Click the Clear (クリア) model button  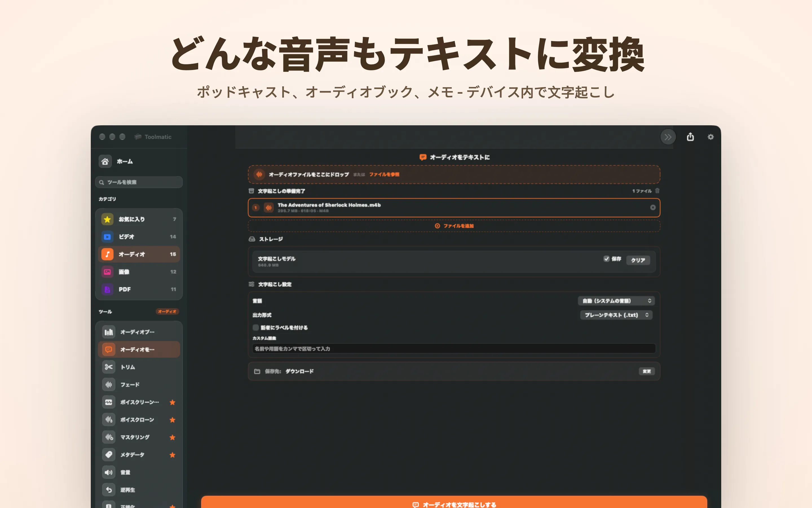pyautogui.click(x=638, y=260)
